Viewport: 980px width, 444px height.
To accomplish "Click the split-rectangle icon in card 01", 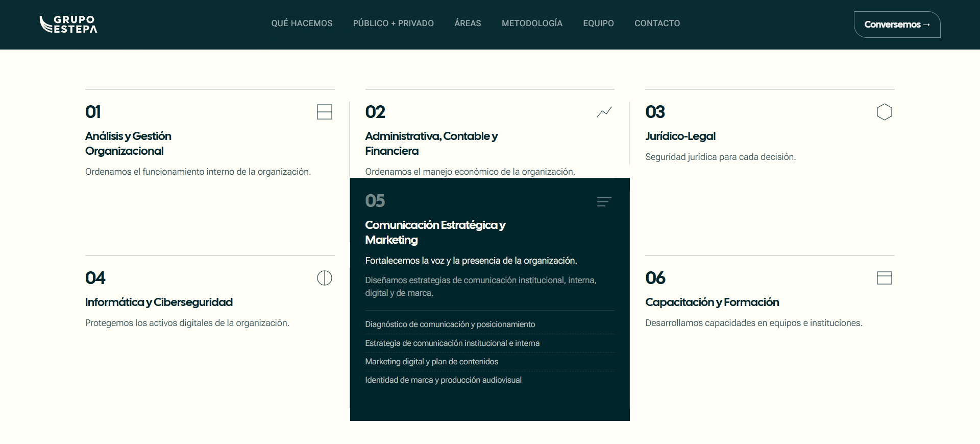I will (325, 112).
